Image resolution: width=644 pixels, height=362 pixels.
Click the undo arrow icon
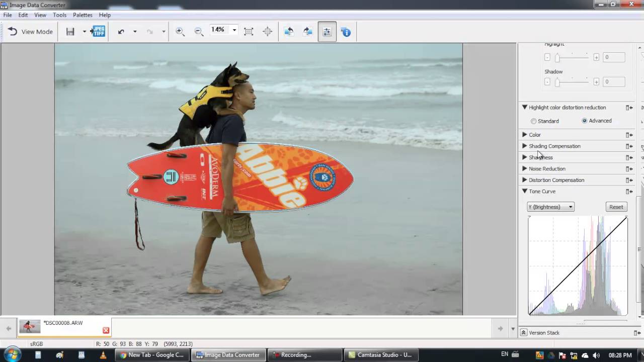(121, 32)
